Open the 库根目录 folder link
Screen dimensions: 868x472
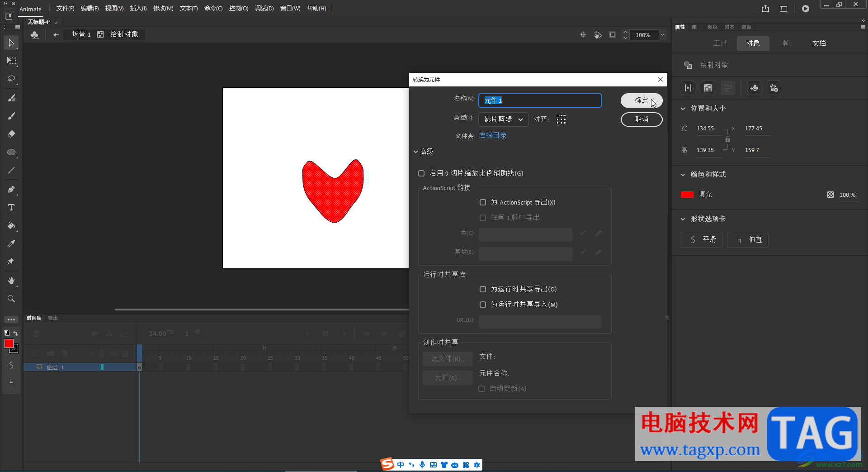[x=493, y=136]
